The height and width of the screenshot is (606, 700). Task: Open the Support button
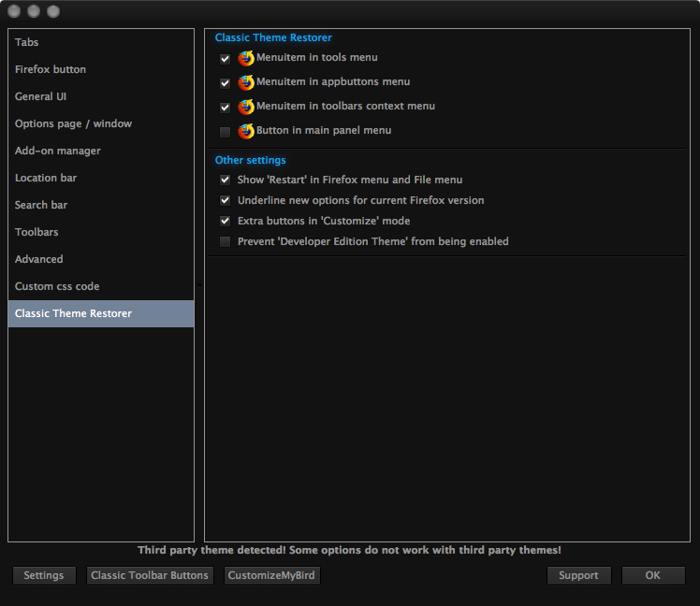579,575
